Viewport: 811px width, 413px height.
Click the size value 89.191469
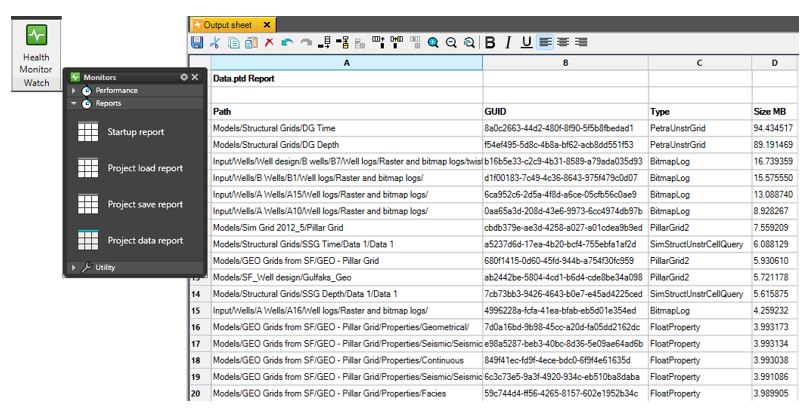(774, 145)
